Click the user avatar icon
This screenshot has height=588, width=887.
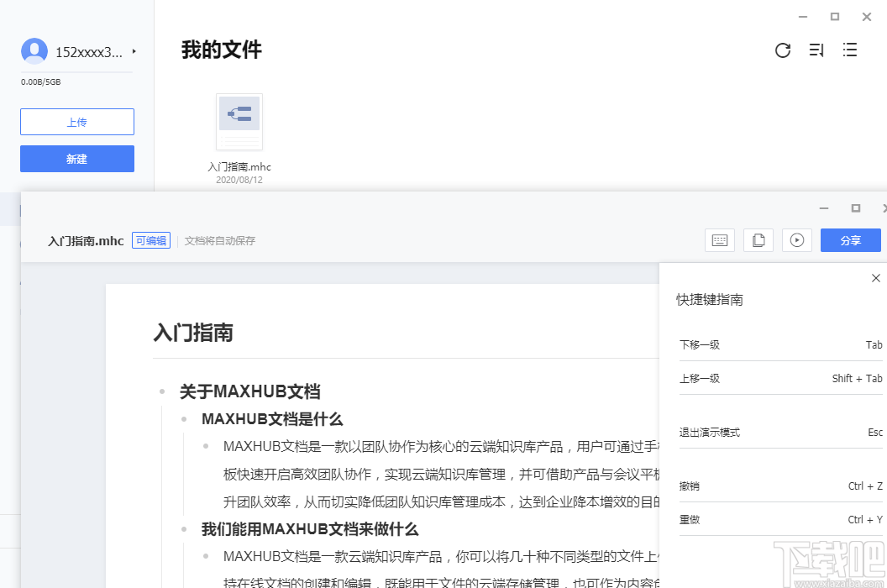pyautogui.click(x=34, y=50)
